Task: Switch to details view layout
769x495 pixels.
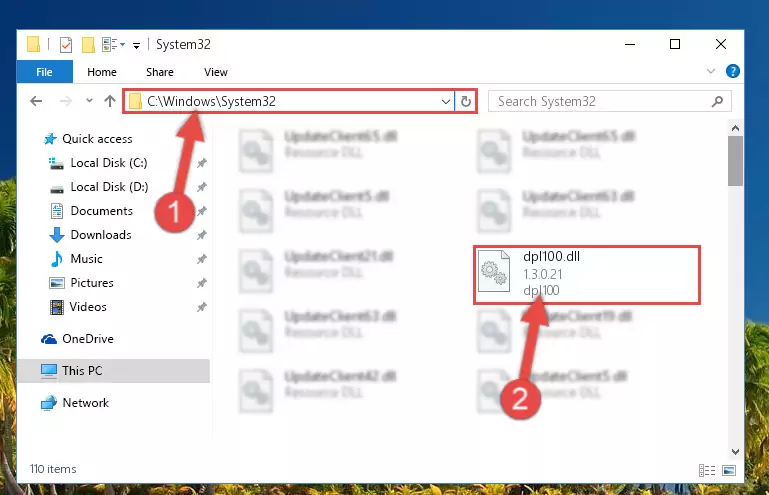Action: click(x=707, y=470)
